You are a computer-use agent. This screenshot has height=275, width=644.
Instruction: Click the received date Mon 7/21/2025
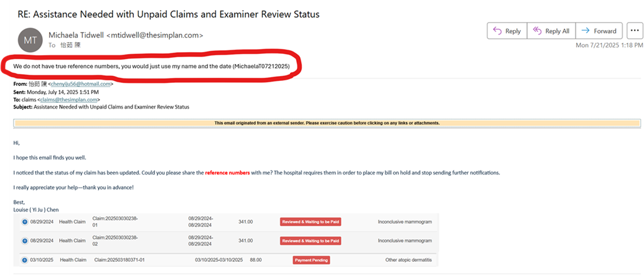point(609,45)
